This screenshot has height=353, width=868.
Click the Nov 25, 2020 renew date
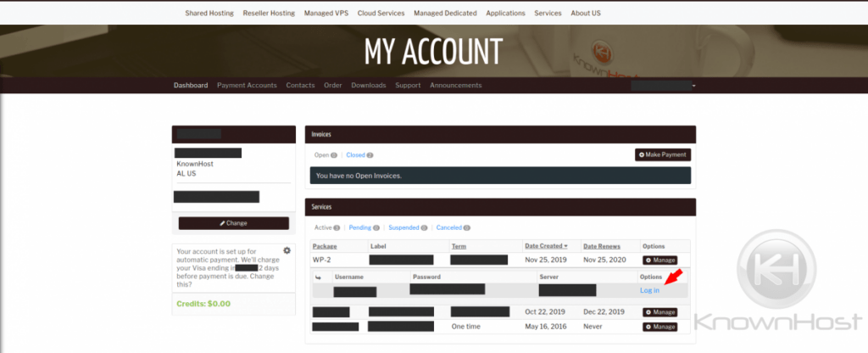[x=604, y=260]
